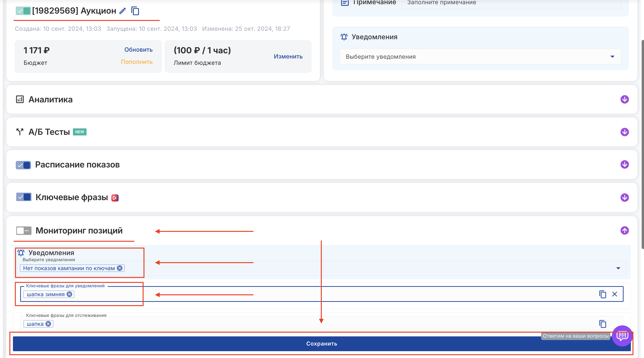Screen dimensions: 644x358
Task: Clear notification key phrases with the X icon
Action: pos(615,294)
